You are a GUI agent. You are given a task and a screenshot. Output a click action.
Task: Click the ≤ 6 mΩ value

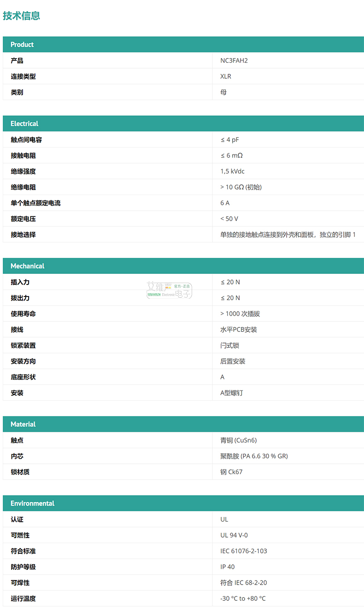click(232, 155)
